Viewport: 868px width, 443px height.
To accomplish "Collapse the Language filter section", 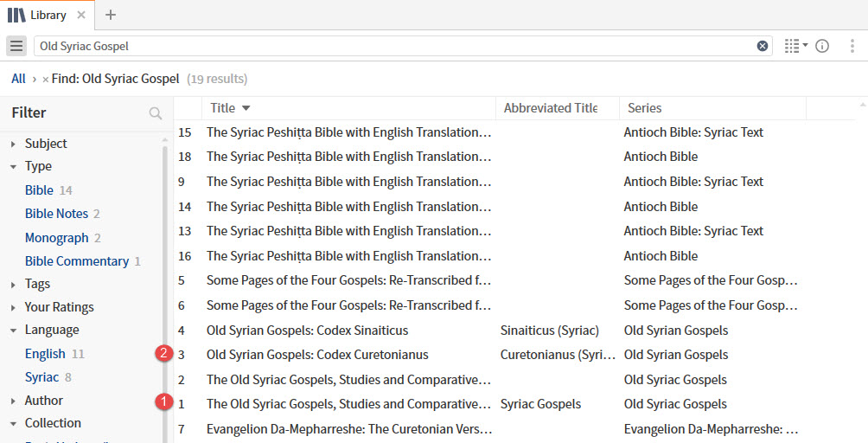I will point(13,331).
